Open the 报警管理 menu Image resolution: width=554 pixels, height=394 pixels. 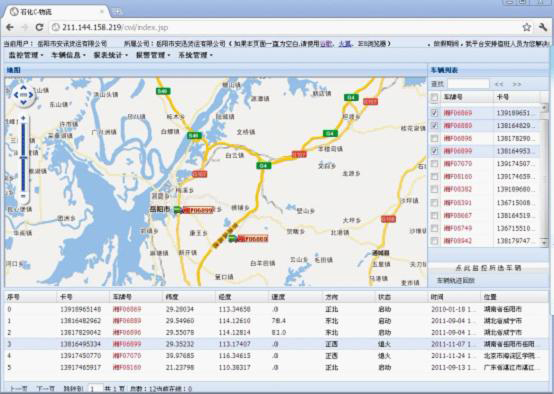[153, 55]
